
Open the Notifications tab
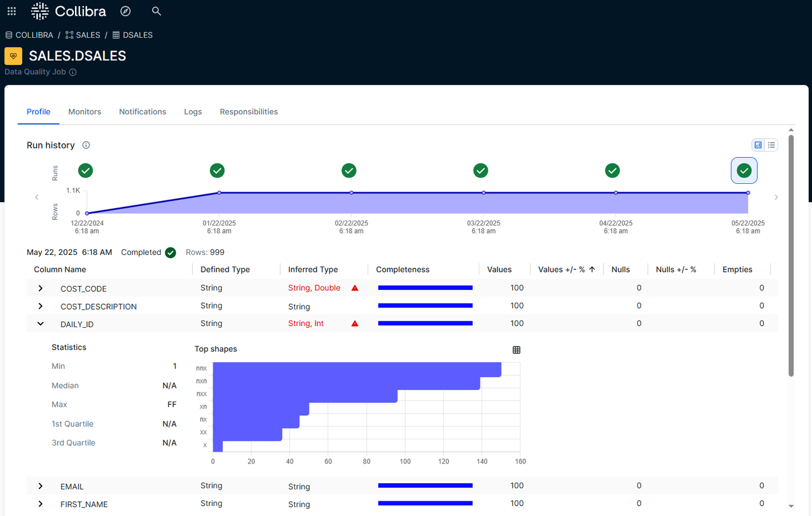pyautogui.click(x=142, y=112)
